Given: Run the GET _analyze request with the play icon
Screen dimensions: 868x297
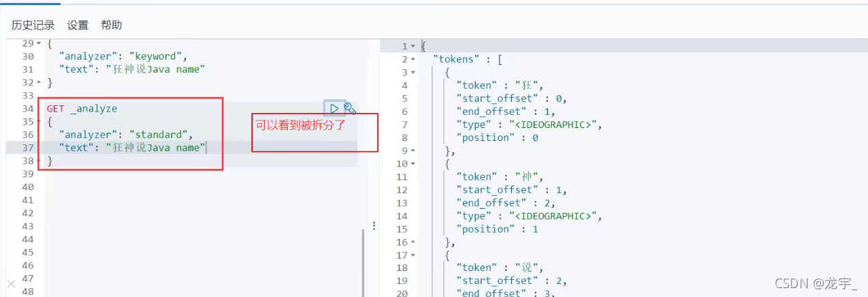Looking at the screenshot, I should (334, 108).
